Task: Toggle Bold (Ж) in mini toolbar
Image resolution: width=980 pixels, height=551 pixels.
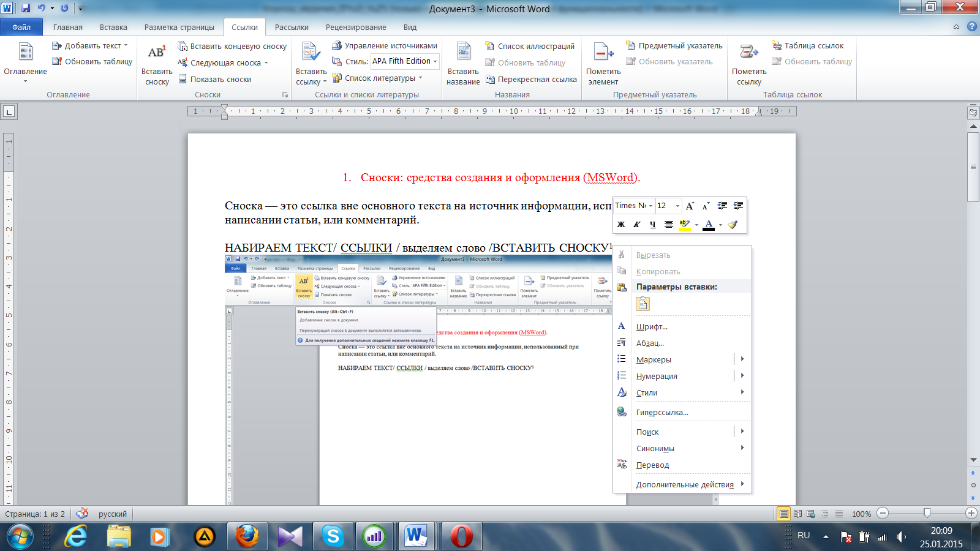Action: click(x=621, y=224)
